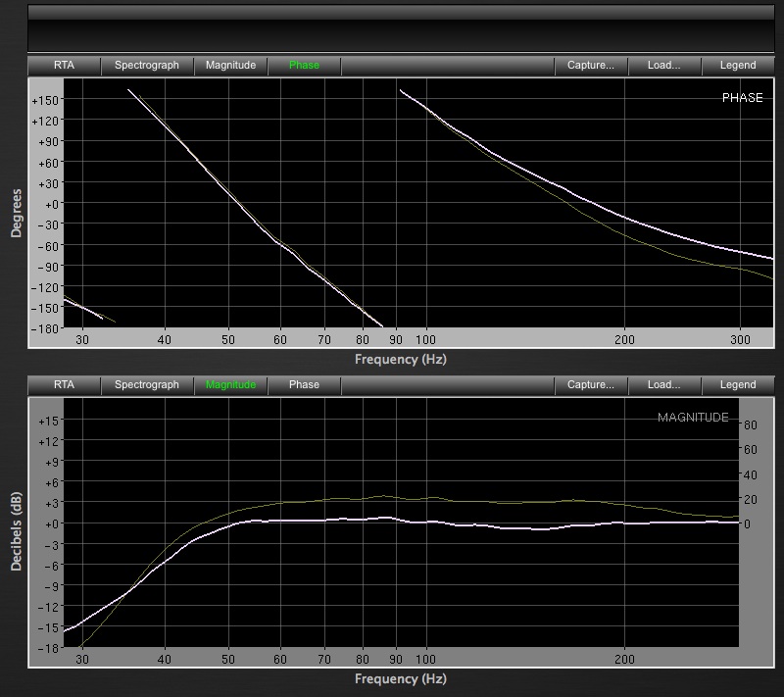Click Load... button in upper panel
This screenshot has width=784, height=697.
coord(664,66)
